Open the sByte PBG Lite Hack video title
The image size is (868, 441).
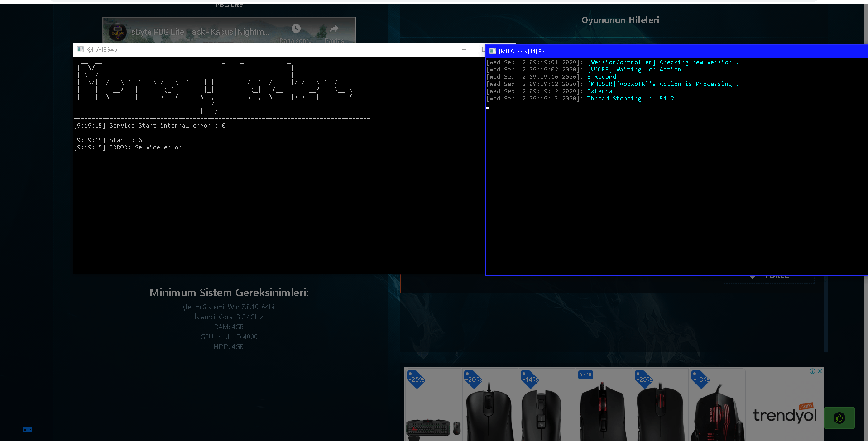tap(200, 32)
